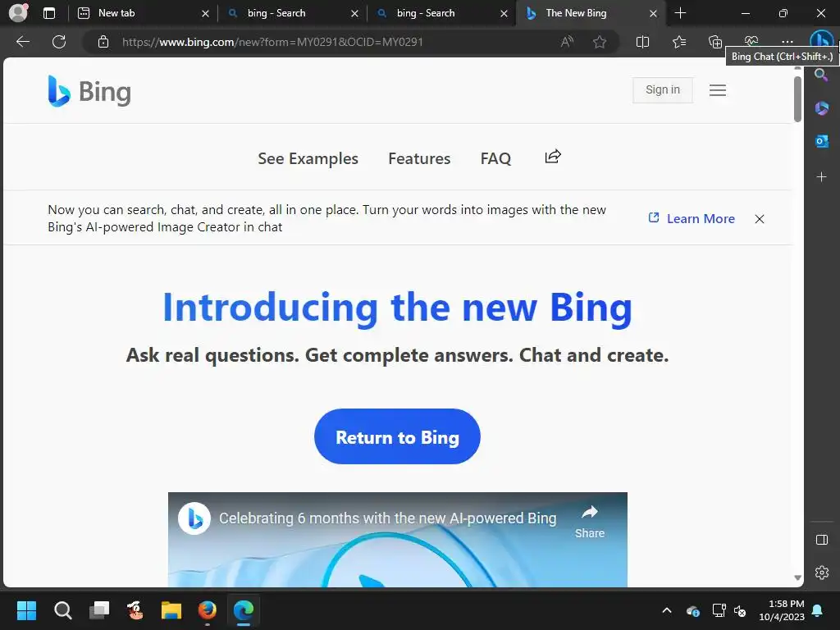Screen dimensions: 840x630
Task: Toggle split screen icon
Action: (642, 42)
